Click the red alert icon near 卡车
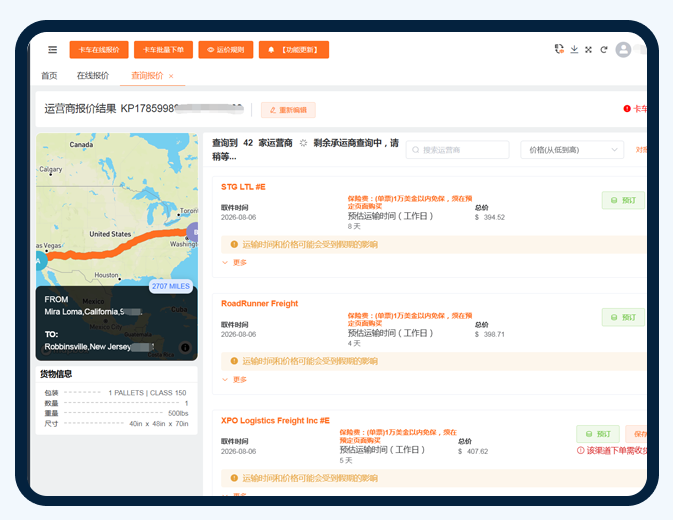673x520 pixels. pyautogui.click(x=627, y=109)
